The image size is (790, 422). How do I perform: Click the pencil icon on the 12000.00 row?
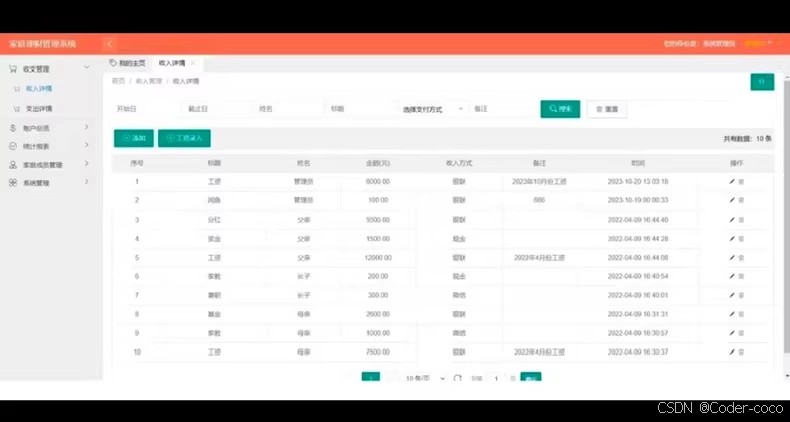tap(732, 257)
